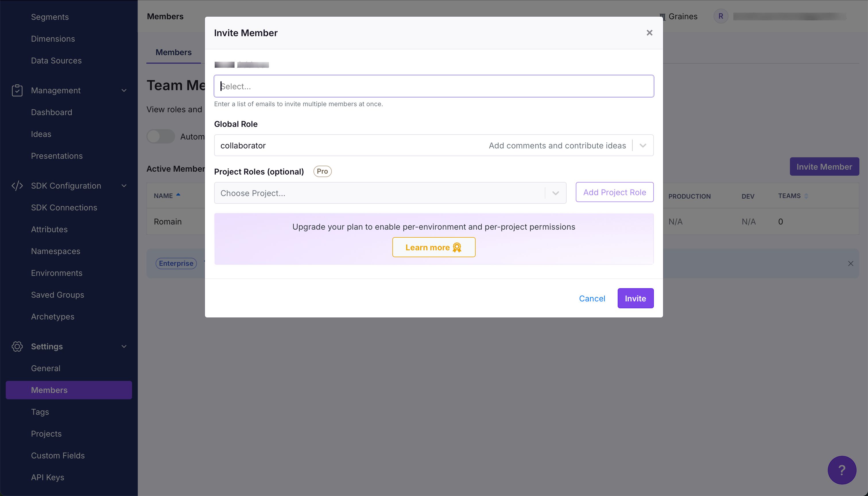868x496 pixels.
Task: Click Learn more about upgrading
Action: (x=433, y=247)
